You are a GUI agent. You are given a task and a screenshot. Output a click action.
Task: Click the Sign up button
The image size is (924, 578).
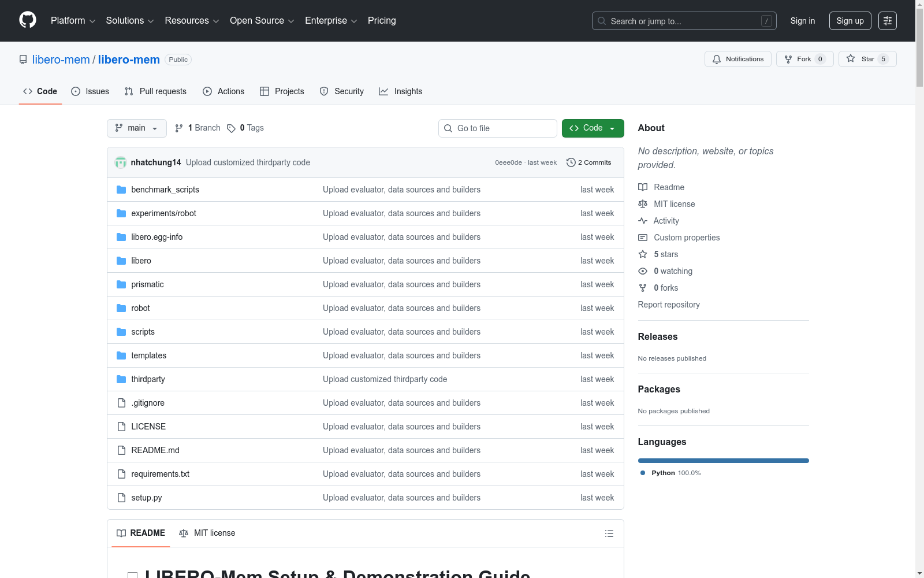click(850, 21)
